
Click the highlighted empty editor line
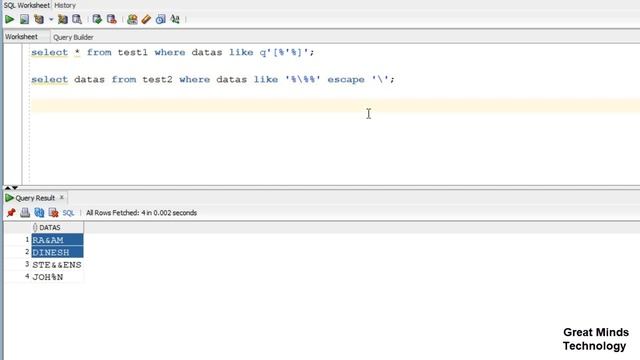click(335, 105)
